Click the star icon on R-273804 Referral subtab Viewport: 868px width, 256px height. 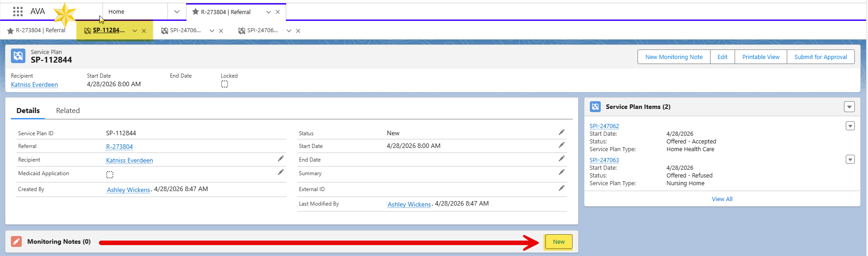click(10, 31)
